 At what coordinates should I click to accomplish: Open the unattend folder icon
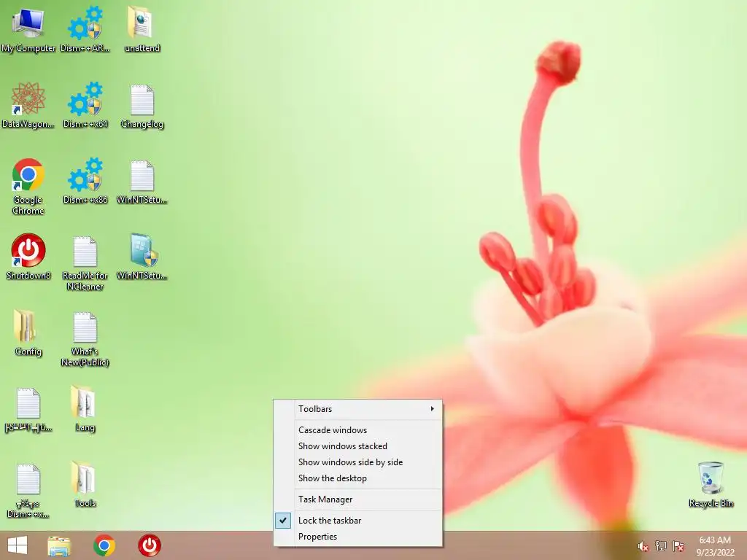[x=142, y=29]
